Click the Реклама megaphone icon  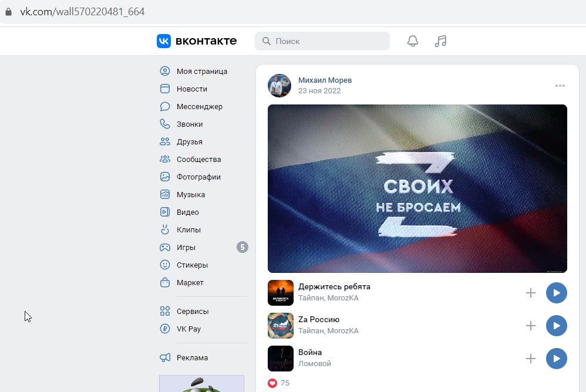coord(165,357)
